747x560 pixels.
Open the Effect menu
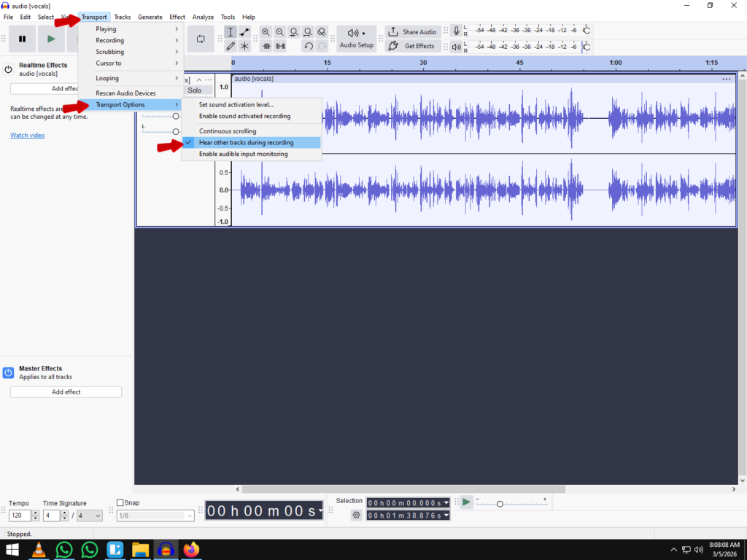pyautogui.click(x=177, y=17)
